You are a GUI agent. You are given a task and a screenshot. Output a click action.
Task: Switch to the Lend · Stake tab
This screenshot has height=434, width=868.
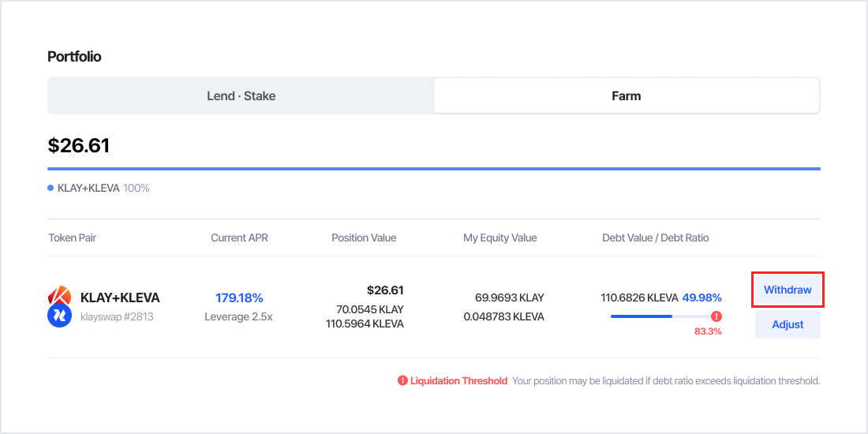tap(241, 95)
